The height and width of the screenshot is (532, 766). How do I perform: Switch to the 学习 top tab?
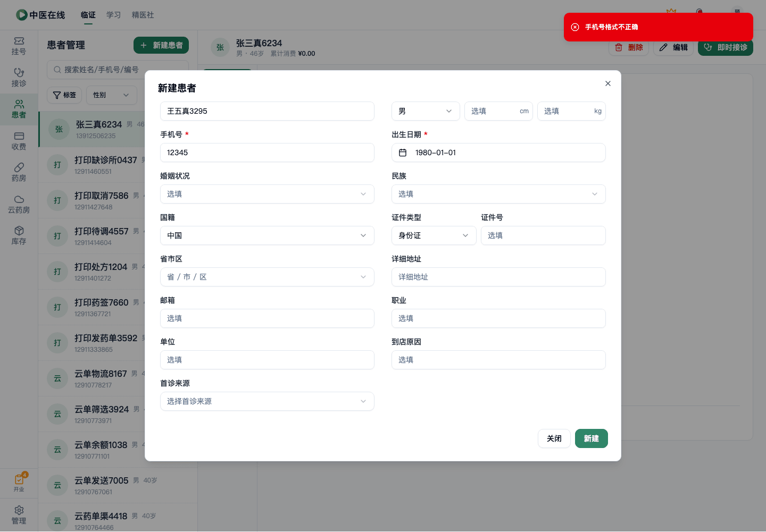(x=114, y=15)
